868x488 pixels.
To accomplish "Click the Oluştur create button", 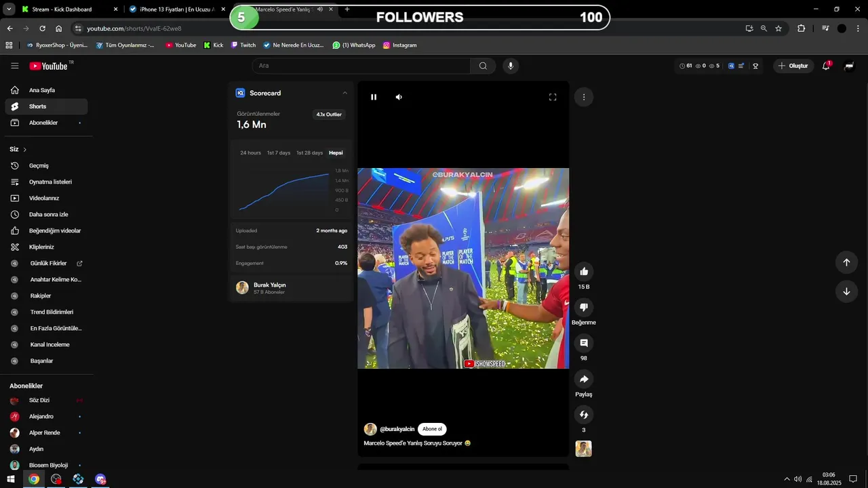I will (793, 66).
